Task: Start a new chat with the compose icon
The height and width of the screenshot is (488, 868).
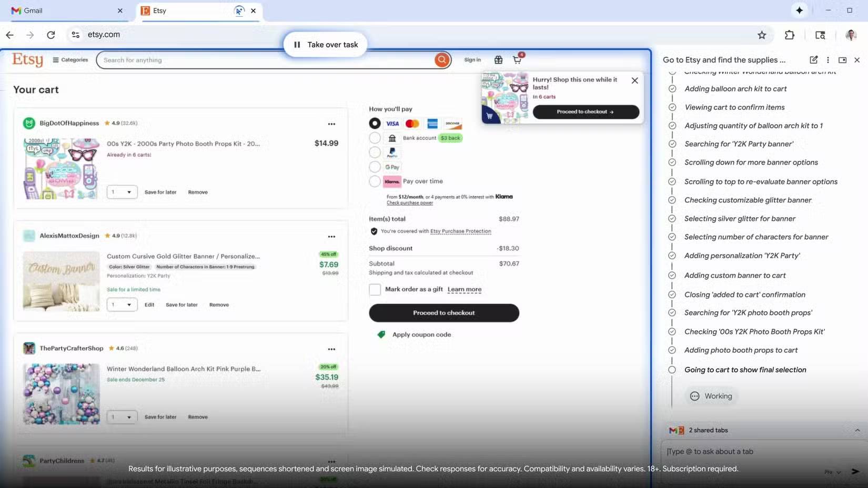Action: point(814,60)
